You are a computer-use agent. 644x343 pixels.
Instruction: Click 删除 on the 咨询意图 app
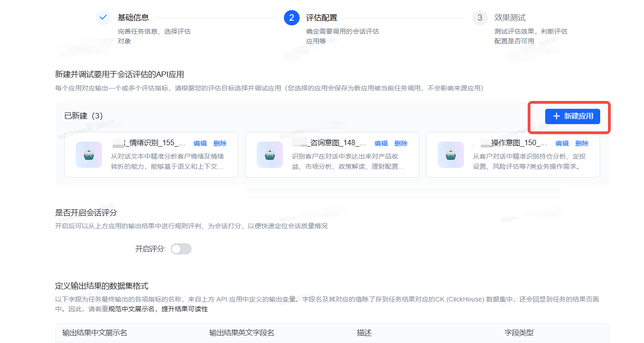tap(401, 143)
